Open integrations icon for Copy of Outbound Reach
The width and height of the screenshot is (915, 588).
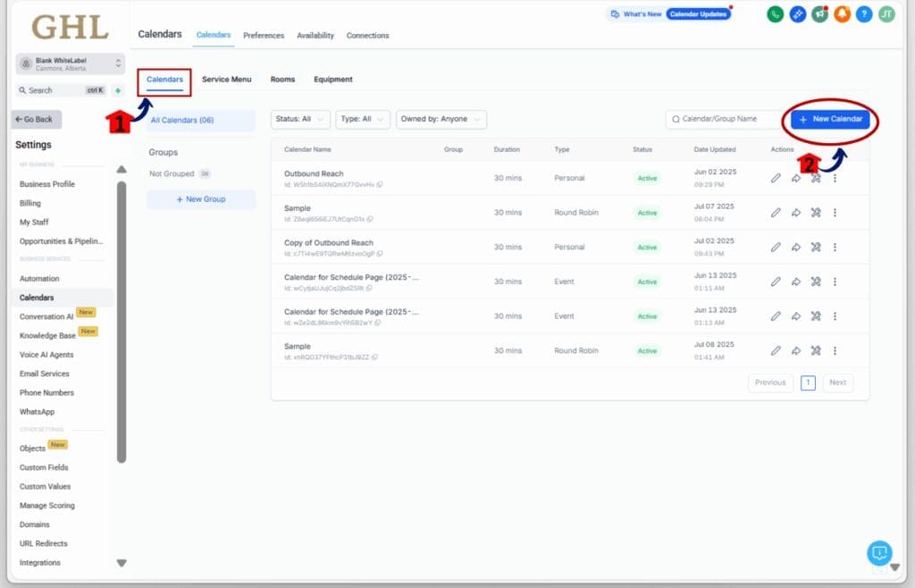click(816, 247)
